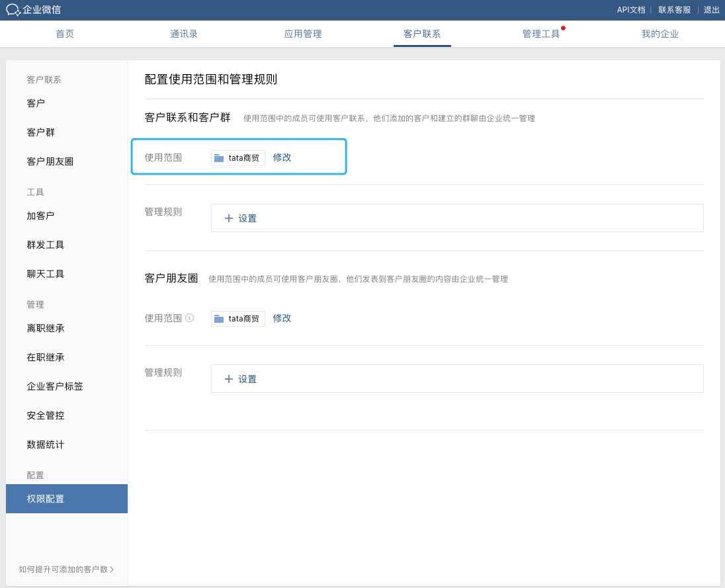Open API文档 link in header
The width and height of the screenshot is (725, 588).
(630, 10)
